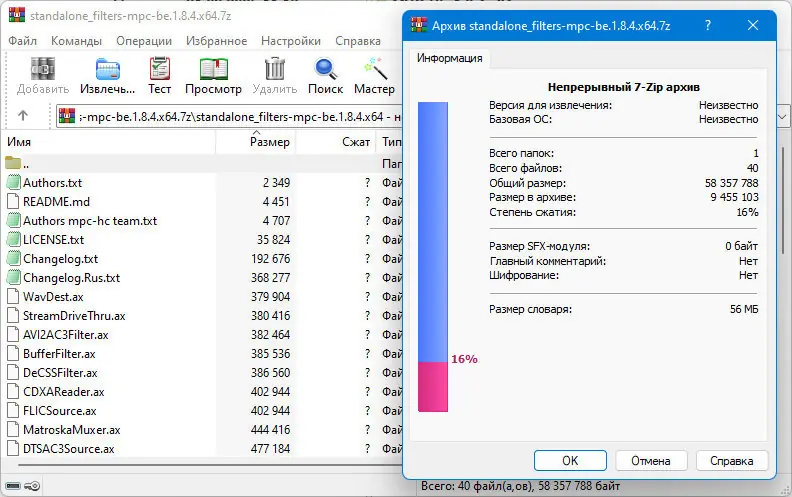The height and width of the screenshot is (497, 792).
Task: Open the Настройки menu
Action: pyautogui.click(x=291, y=41)
